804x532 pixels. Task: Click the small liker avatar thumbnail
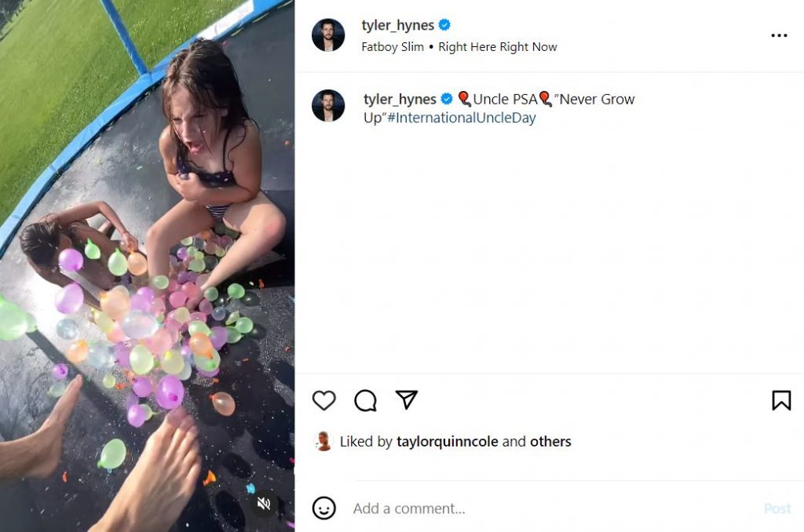pos(323,442)
